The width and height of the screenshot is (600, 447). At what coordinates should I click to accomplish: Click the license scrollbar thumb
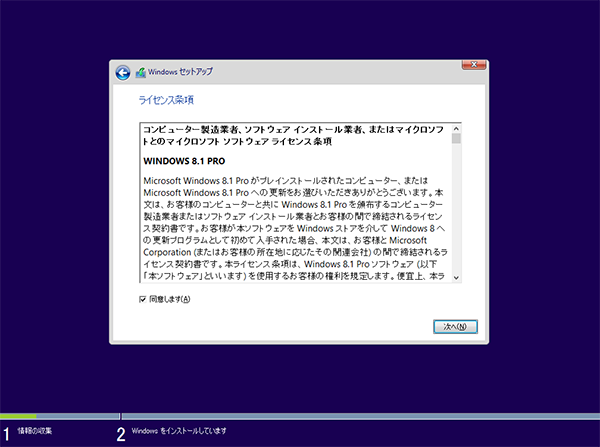456,139
